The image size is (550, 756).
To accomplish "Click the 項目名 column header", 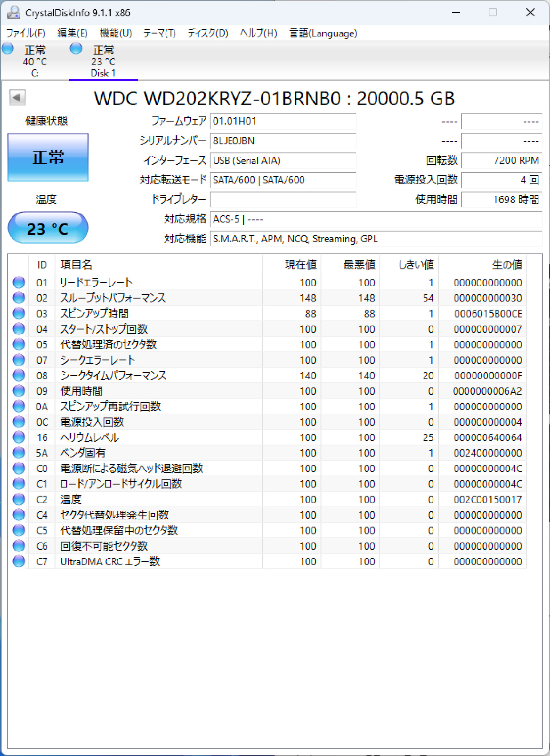I will point(159,265).
